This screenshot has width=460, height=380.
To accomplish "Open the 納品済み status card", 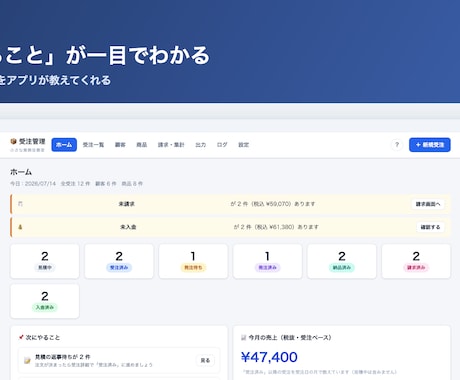I will coord(342,261).
